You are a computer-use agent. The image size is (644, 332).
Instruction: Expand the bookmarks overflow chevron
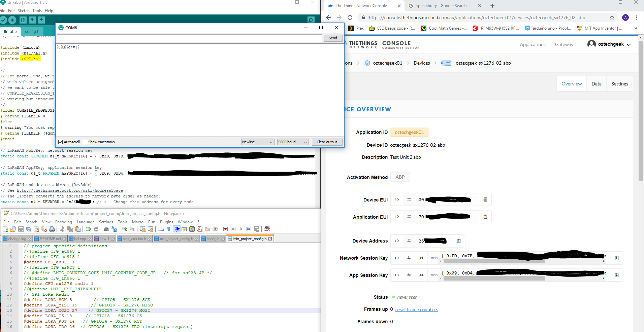click(636, 28)
